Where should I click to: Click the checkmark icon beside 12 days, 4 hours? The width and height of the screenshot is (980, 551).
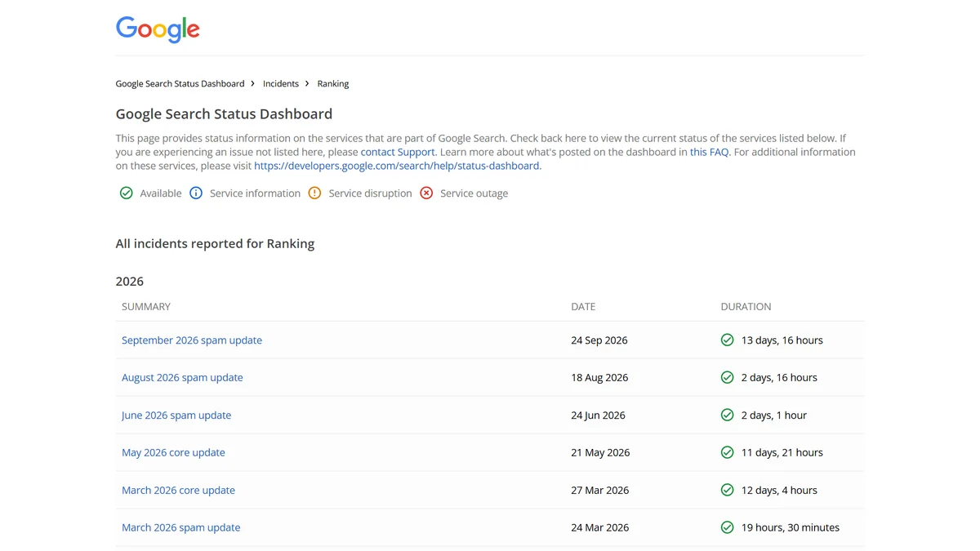pos(727,490)
